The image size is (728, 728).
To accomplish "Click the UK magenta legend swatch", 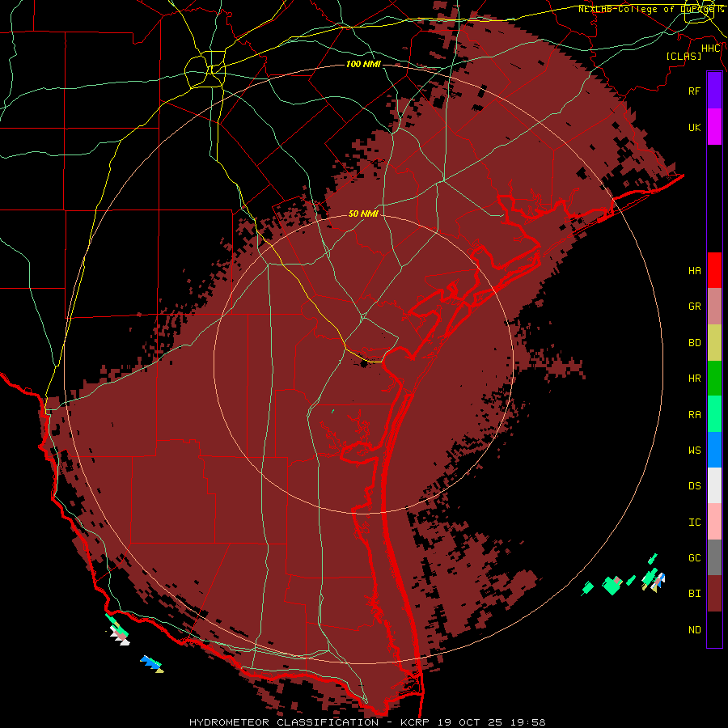I will pyautogui.click(x=714, y=127).
